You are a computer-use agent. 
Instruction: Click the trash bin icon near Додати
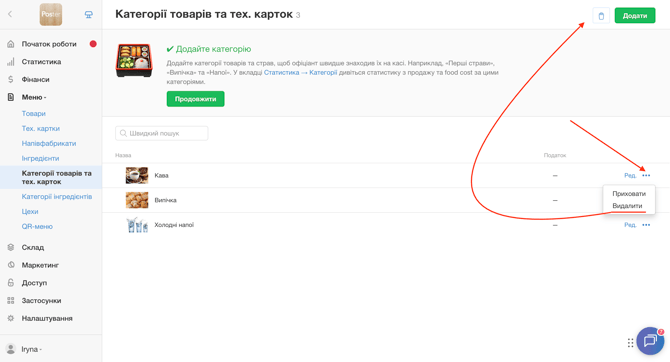601,16
